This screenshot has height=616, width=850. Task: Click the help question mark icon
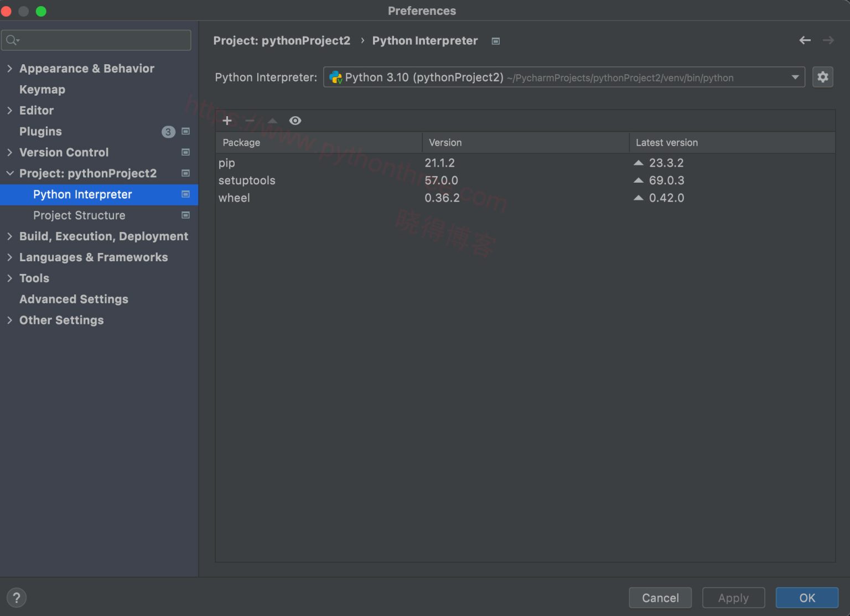[17, 598]
